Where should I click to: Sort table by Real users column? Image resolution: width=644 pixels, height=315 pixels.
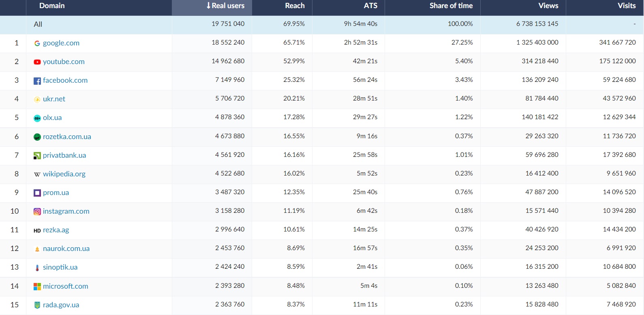(225, 6)
